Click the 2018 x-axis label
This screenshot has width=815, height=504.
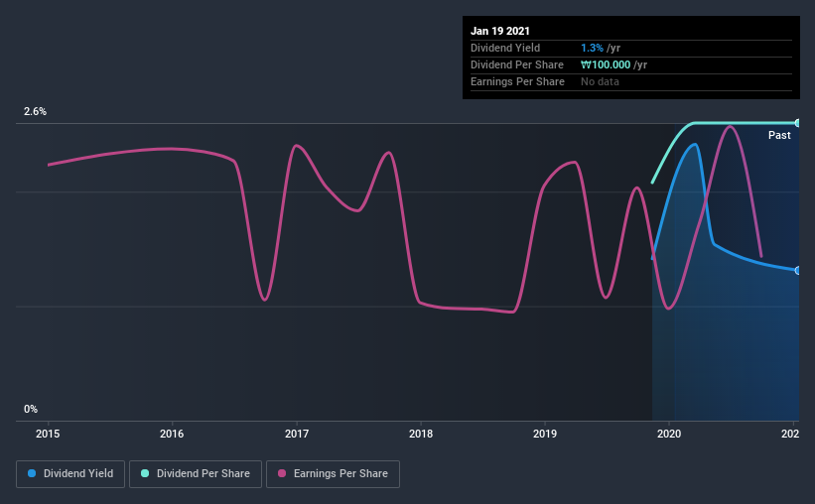(x=421, y=434)
